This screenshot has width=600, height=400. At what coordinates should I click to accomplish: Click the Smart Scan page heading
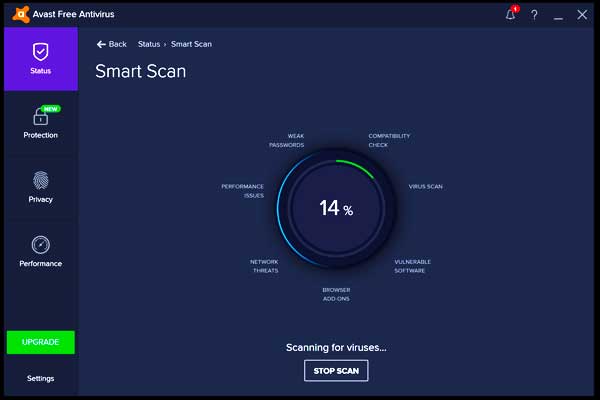[x=140, y=72]
